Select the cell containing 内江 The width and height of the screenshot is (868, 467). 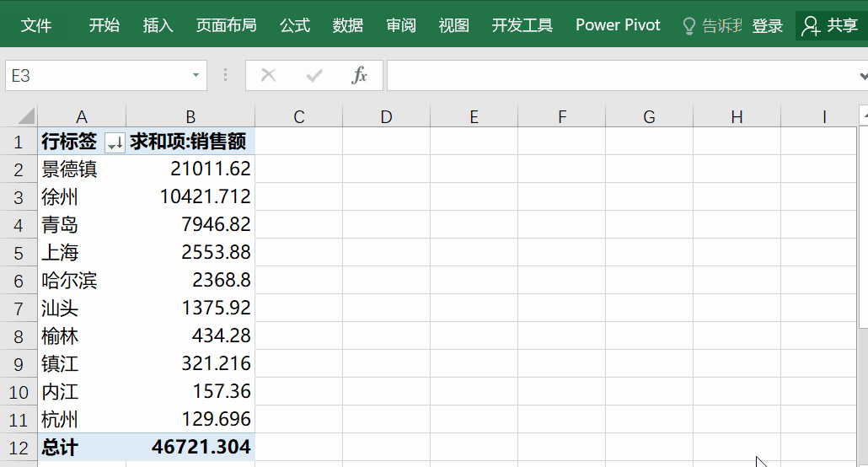tap(82, 392)
